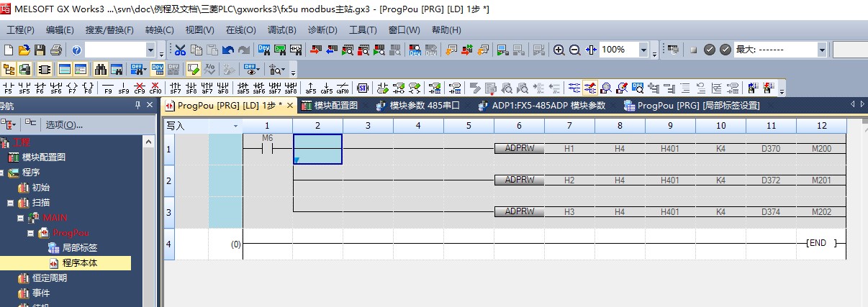Insert open contact with F5 icon
This screenshot has width=868, height=307.
pyautogui.click(x=9, y=88)
